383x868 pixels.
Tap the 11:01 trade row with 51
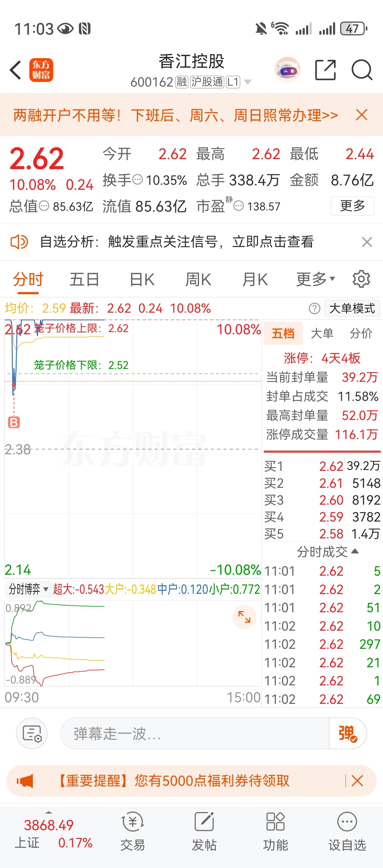pos(322,608)
